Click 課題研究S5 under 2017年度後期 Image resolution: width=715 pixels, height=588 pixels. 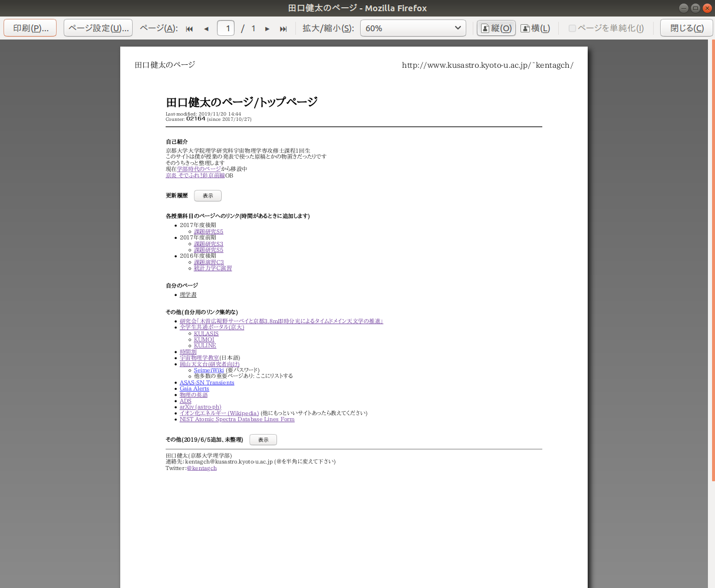tap(209, 232)
